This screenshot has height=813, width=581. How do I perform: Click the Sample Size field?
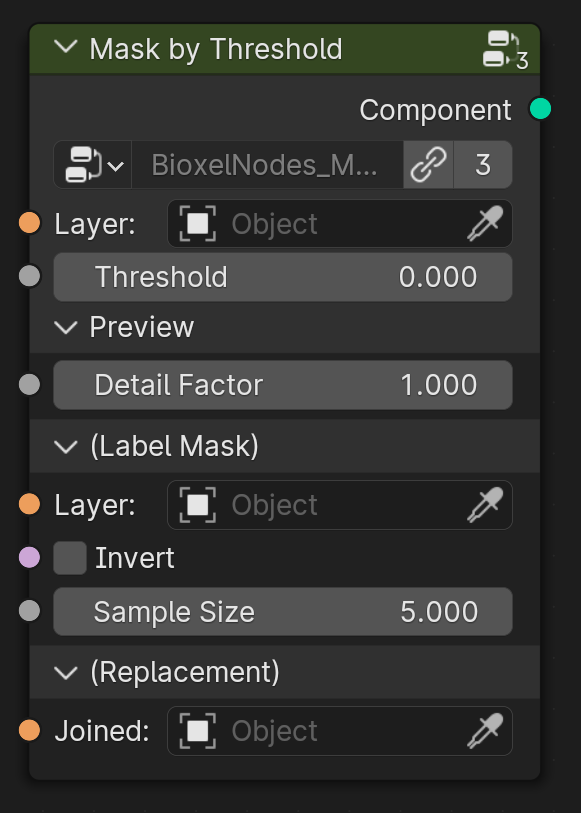tap(283, 611)
